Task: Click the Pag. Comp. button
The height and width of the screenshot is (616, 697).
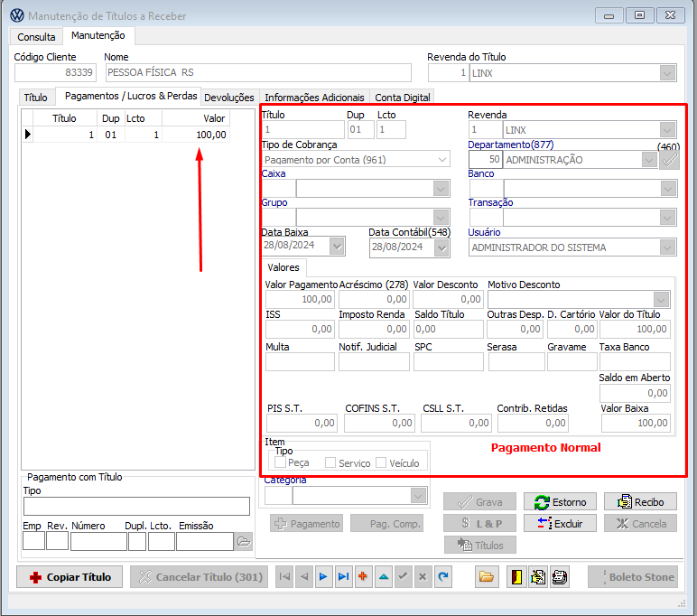Action: (x=386, y=524)
